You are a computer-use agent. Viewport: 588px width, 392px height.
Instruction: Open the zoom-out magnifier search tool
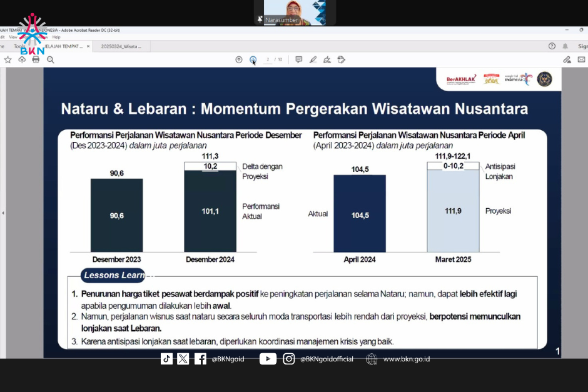point(51,60)
